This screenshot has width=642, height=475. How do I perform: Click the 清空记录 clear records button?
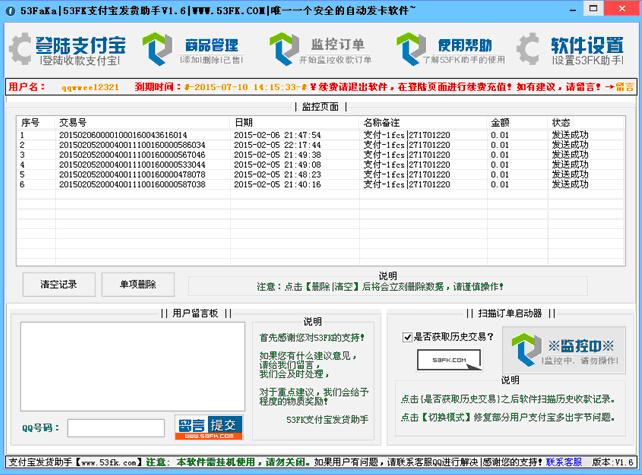[51, 284]
